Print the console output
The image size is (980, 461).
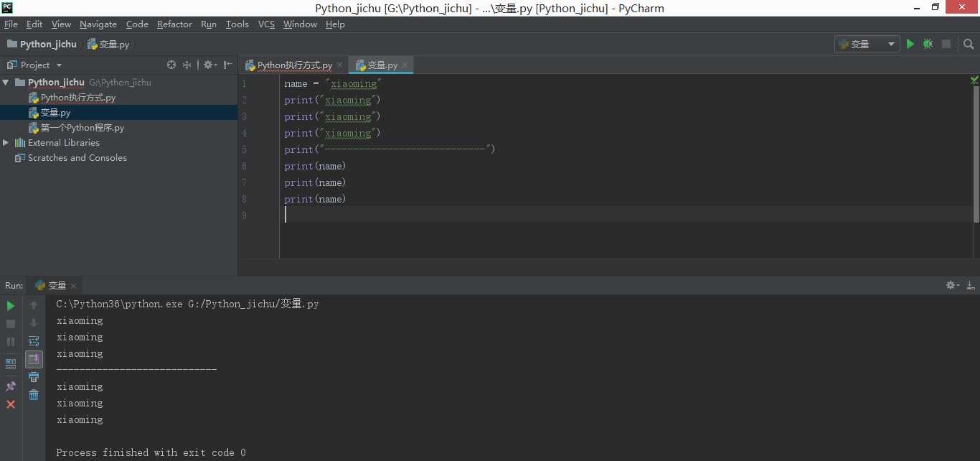34,377
